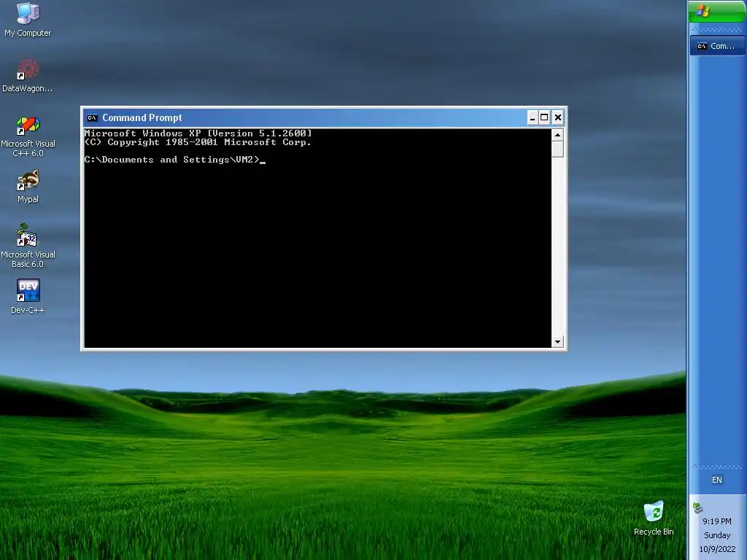Select the My Computer desktop icon
Viewport: 747px width, 560px height.
coord(28,19)
